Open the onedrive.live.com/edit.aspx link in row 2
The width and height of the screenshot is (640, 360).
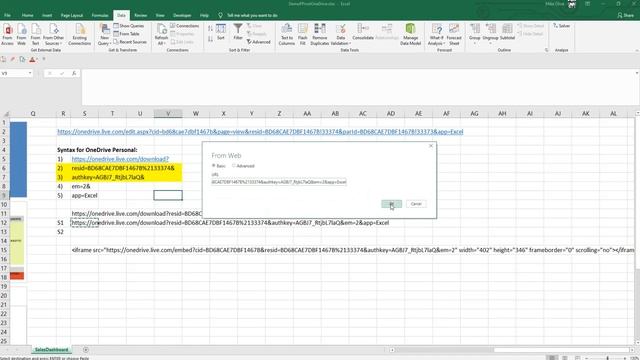(x=260, y=131)
